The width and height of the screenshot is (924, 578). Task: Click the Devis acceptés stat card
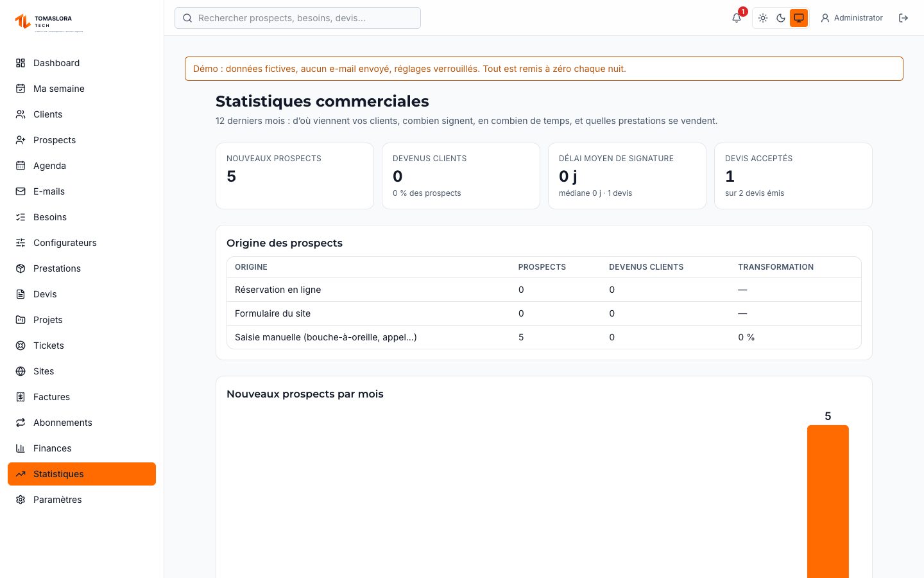click(x=793, y=176)
